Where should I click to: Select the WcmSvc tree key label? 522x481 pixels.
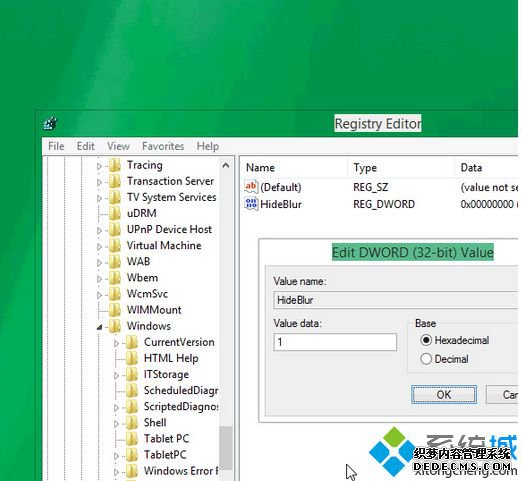[x=147, y=294]
